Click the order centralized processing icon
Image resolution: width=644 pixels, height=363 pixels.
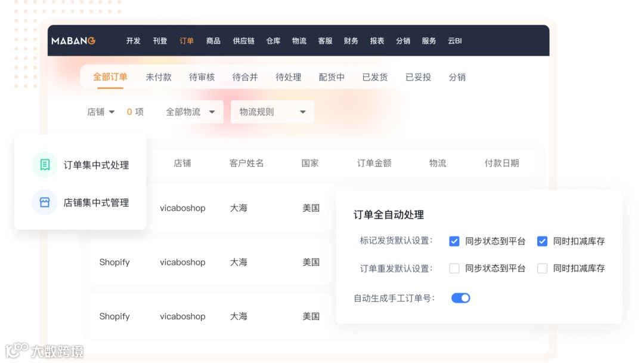coord(45,165)
